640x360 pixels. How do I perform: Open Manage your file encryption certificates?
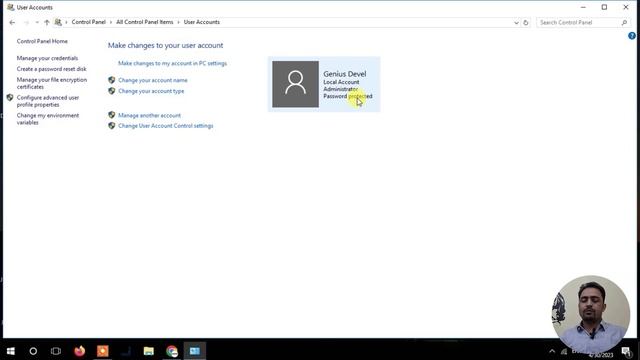click(x=52, y=83)
